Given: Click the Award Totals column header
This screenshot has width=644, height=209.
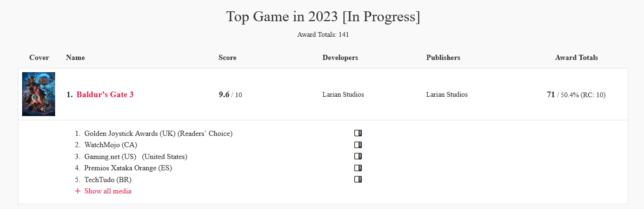Looking at the screenshot, I should click(x=577, y=58).
